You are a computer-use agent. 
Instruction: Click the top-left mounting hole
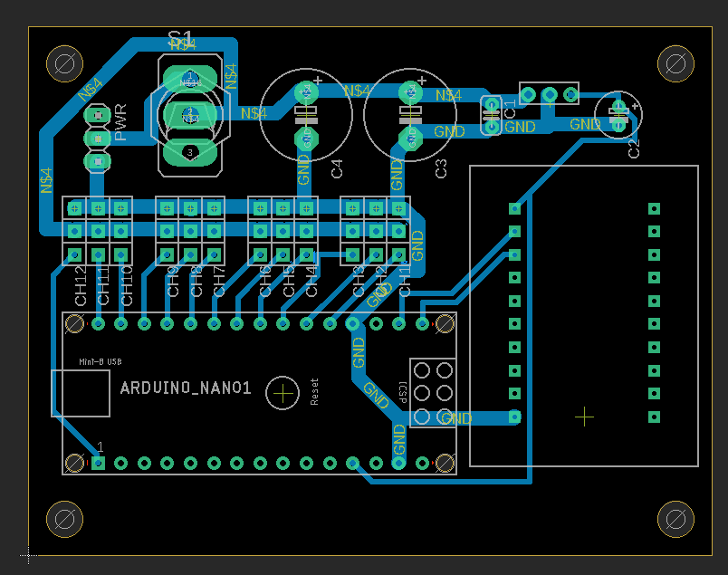[65, 63]
